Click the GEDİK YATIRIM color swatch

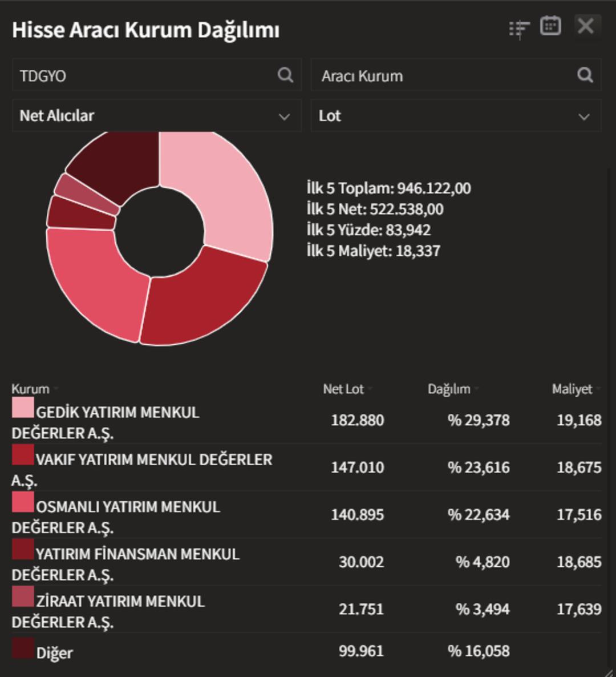[23, 408]
